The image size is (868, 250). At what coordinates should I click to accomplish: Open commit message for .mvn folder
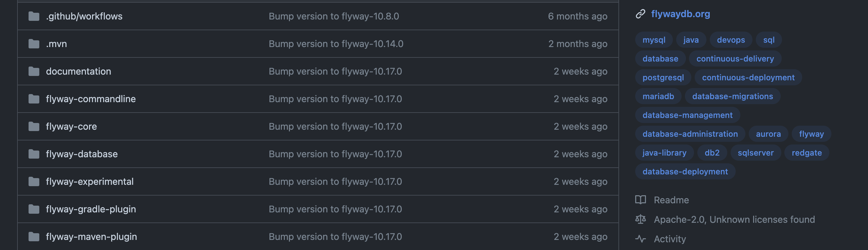click(336, 44)
